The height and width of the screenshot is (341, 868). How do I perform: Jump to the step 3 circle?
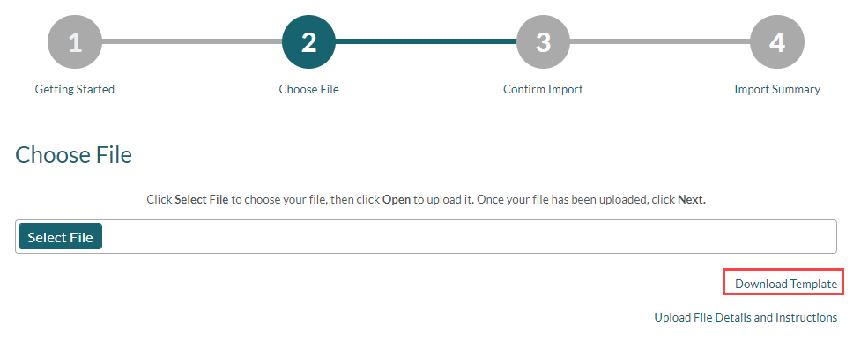click(x=543, y=42)
